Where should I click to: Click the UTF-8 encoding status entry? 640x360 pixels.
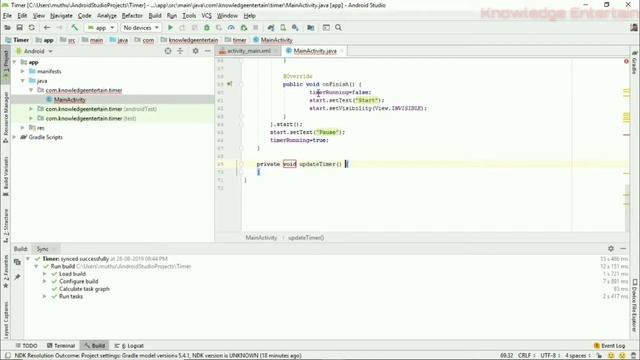pos(551,356)
